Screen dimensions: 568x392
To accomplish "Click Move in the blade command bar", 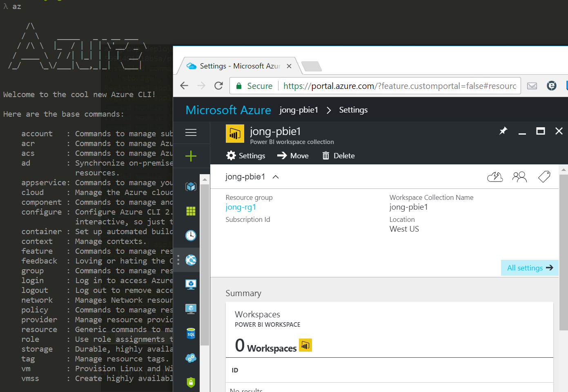I will (293, 156).
